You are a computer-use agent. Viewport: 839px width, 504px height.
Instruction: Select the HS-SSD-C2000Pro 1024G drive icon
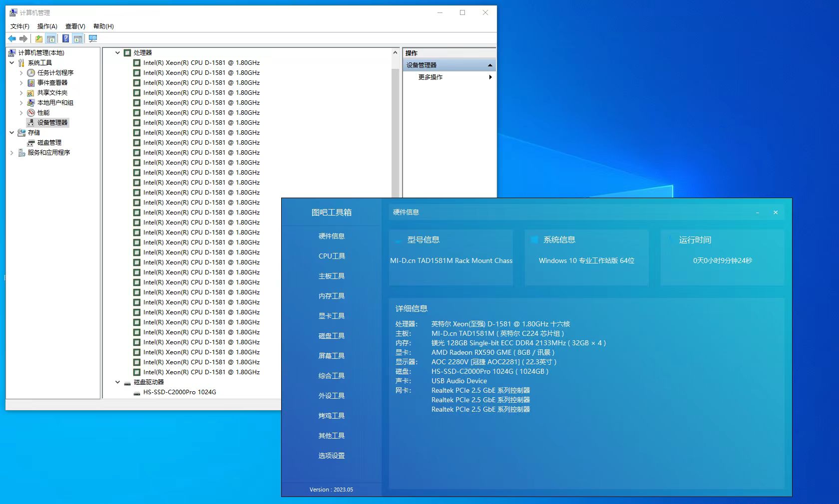137,392
